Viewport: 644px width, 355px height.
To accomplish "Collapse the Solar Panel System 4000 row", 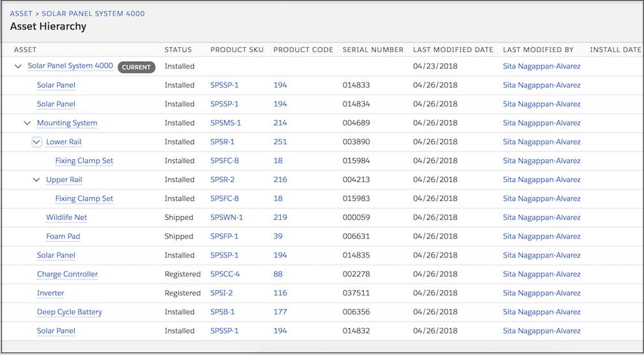I will point(18,66).
